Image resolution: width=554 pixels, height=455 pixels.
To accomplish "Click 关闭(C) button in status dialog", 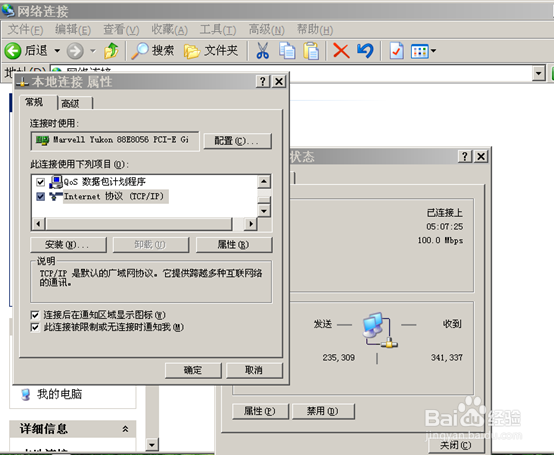I will pos(455,445).
